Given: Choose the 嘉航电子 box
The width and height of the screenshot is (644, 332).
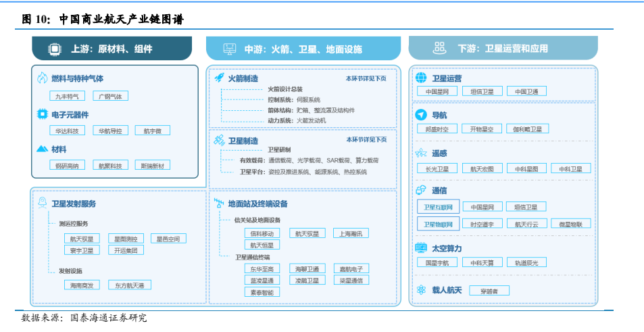Looking at the screenshot, I should [x=351, y=268].
